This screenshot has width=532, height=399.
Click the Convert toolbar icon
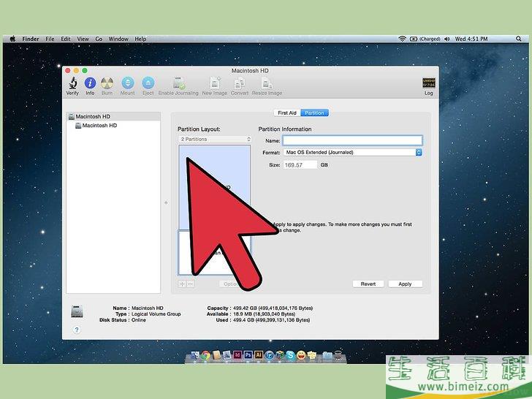pyautogui.click(x=240, y=83)
